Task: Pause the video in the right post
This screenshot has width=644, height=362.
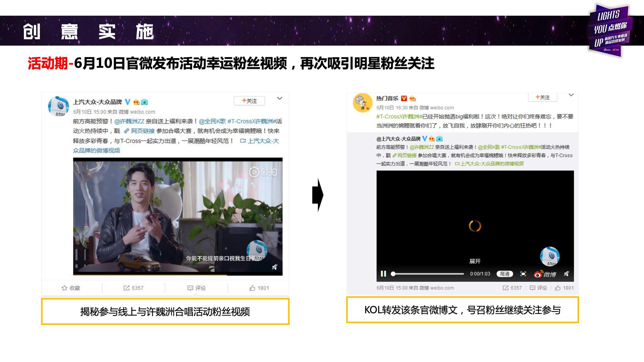Action: 383,274
